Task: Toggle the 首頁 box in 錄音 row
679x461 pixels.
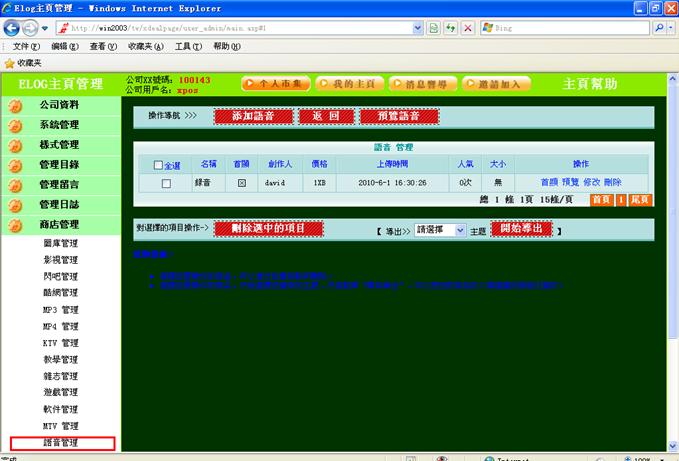Action: (x=241, y=183)
